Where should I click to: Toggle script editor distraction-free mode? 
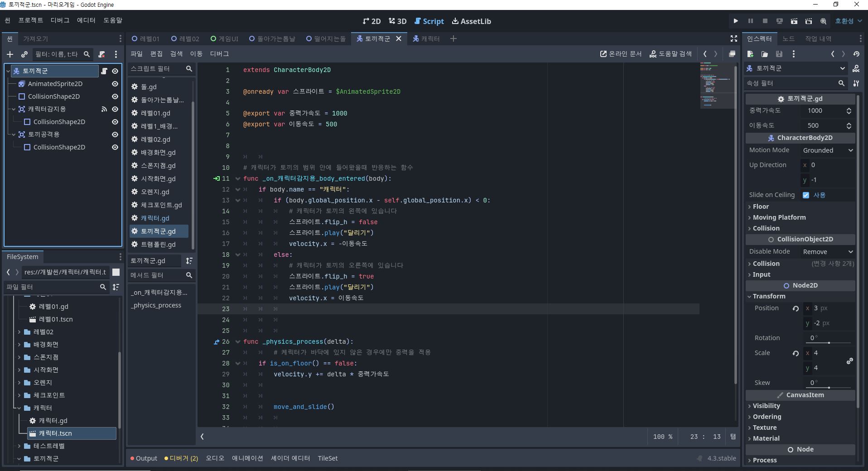[734, 38]
